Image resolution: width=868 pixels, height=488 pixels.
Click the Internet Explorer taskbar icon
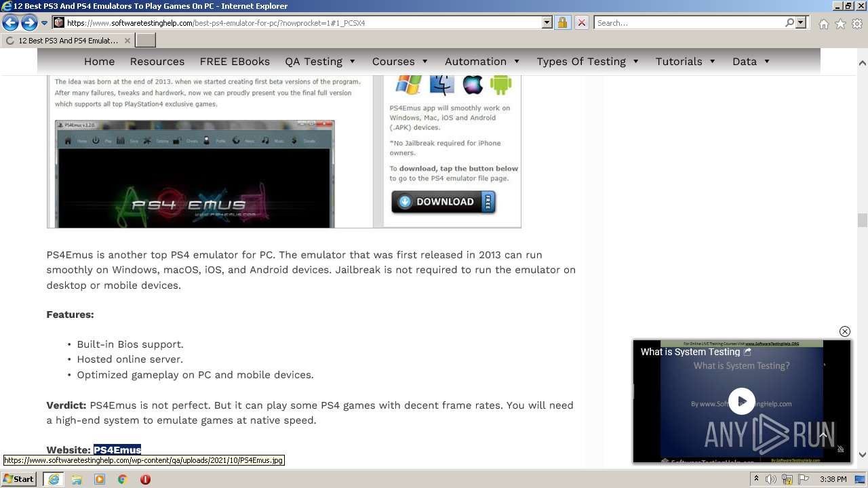tap(54, 479)
